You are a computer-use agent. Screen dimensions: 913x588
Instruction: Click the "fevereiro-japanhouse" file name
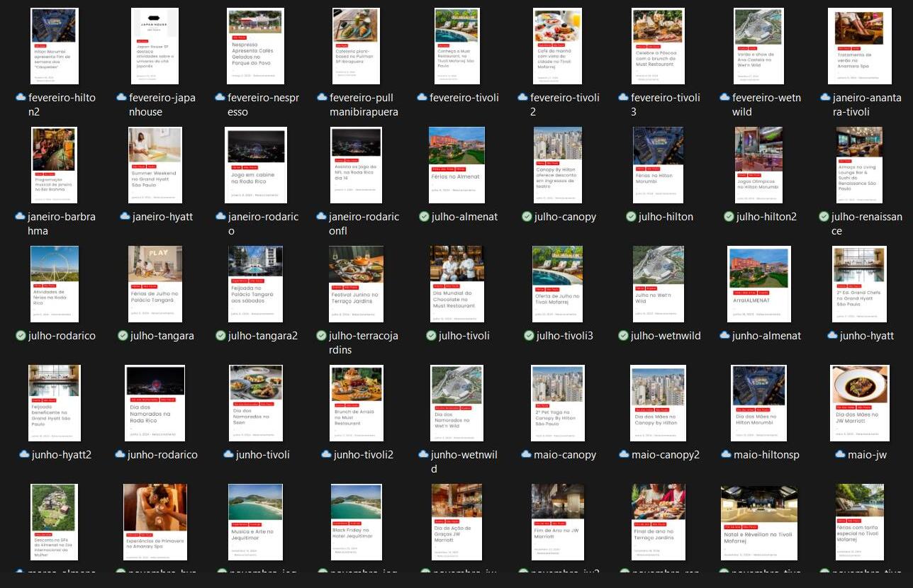point(163,105)
